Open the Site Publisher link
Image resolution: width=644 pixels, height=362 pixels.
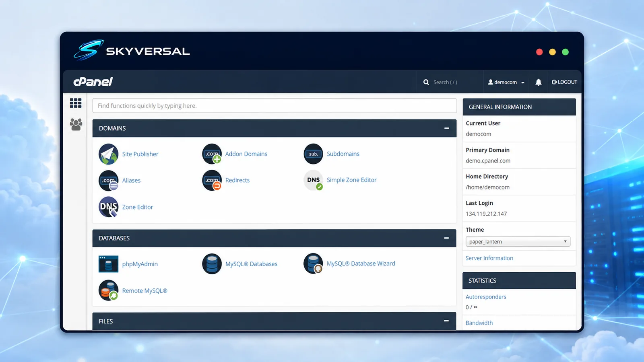140,154
